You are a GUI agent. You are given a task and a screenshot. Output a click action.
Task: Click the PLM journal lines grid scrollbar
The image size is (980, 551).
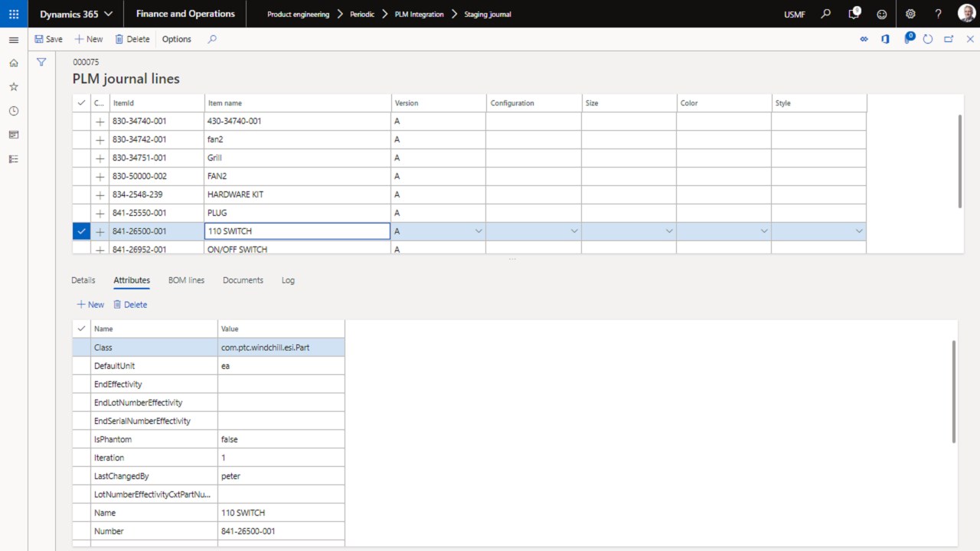click(960, 161)
